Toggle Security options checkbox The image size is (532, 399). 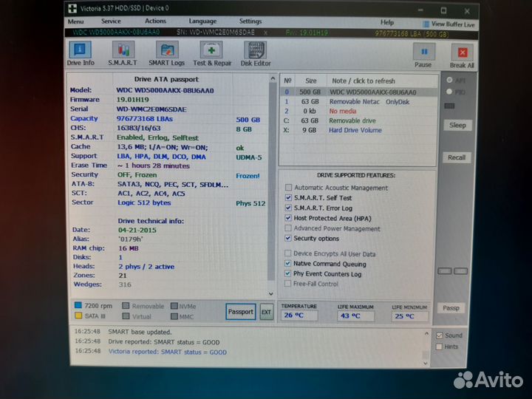[x=288, y=238]
